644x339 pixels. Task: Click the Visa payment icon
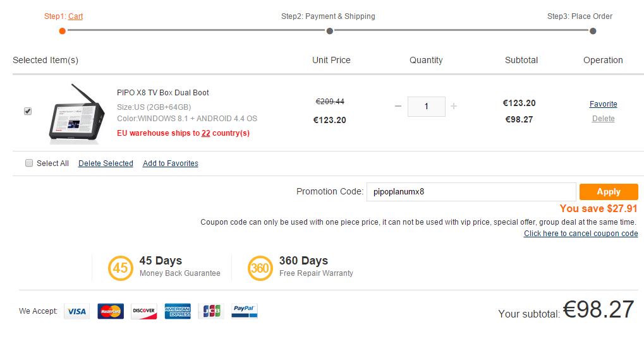coord(76,311)
